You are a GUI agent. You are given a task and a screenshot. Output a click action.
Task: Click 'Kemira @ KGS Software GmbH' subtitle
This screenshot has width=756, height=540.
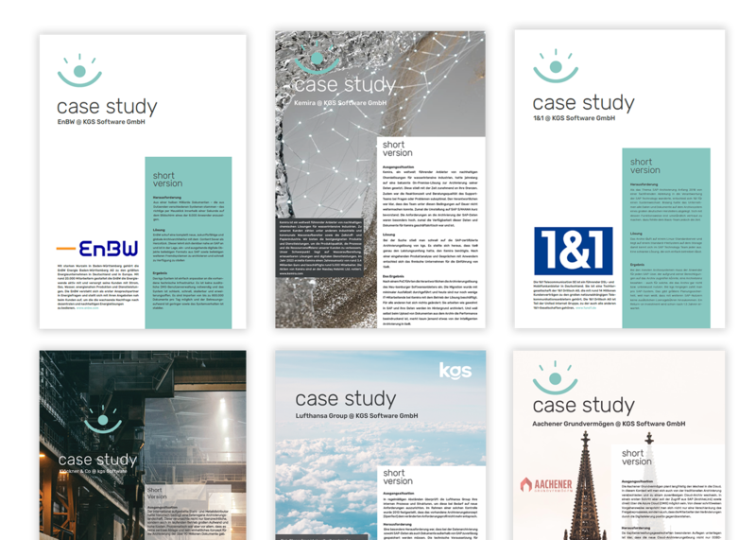pos(340,103)
